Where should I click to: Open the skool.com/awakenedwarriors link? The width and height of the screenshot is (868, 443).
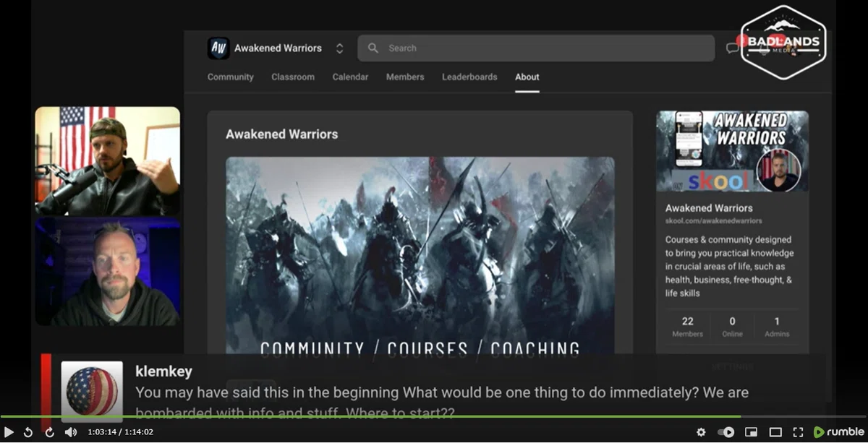click(x=714, y=220)
